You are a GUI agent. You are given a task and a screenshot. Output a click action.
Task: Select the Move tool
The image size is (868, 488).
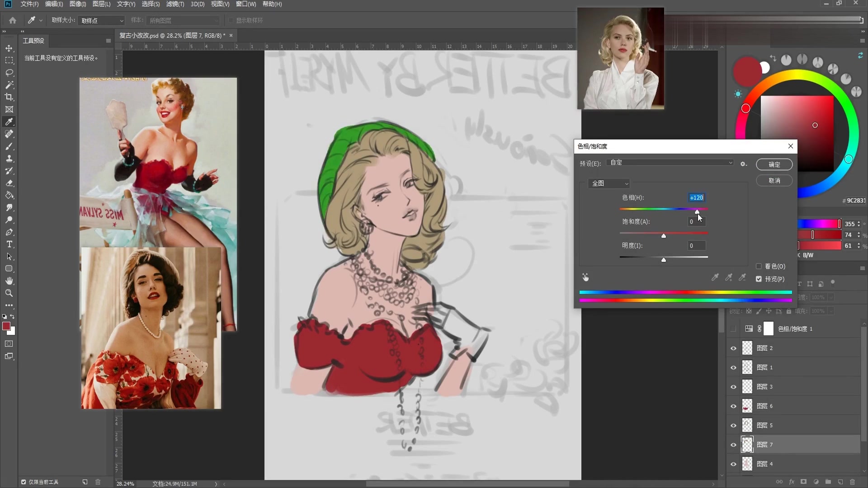point(9,48)
